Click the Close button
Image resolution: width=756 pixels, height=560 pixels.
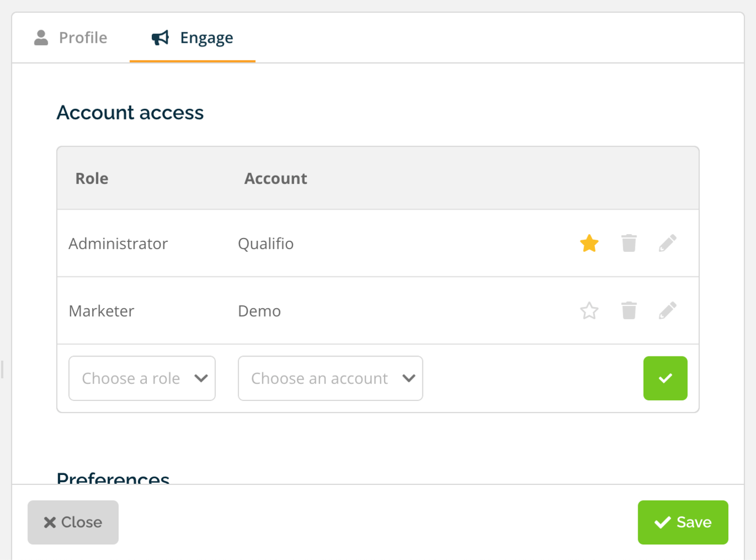[x=73, y=522]
